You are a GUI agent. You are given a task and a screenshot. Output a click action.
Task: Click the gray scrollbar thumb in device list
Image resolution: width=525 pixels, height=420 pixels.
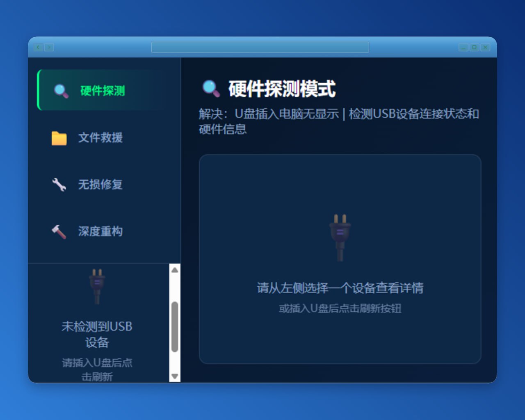(x=175, y=327)
